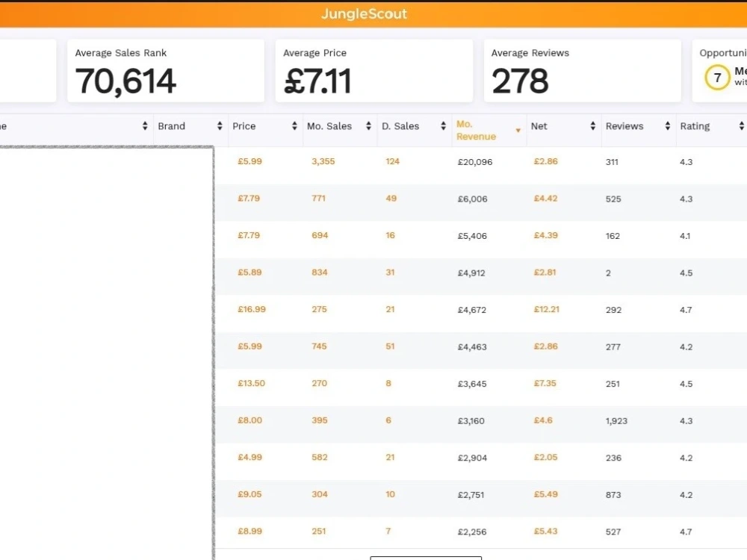Screen dimensions: 747x560
Task: Click monthly revenue value £5,406
Action: tap(472, 236)
